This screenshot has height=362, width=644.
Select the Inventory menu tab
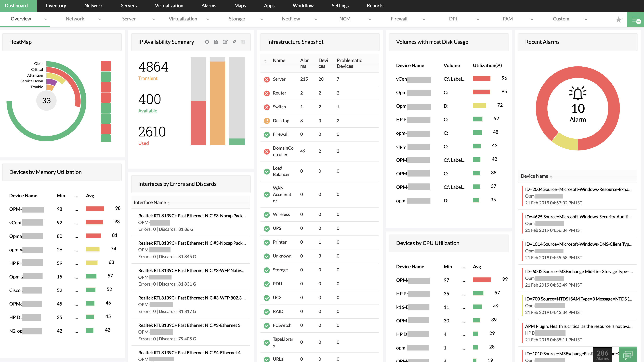(56, 5)
